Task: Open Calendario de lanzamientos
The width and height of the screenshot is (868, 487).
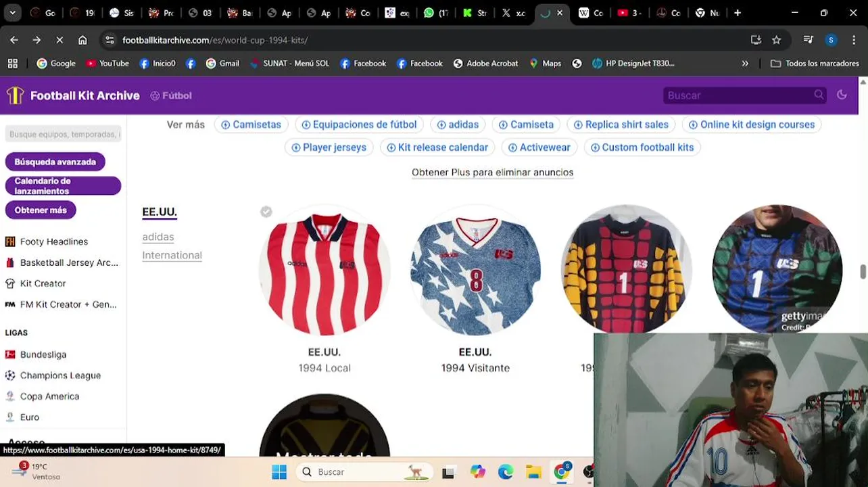Action: pyautogui.click(x=63, y=186)
